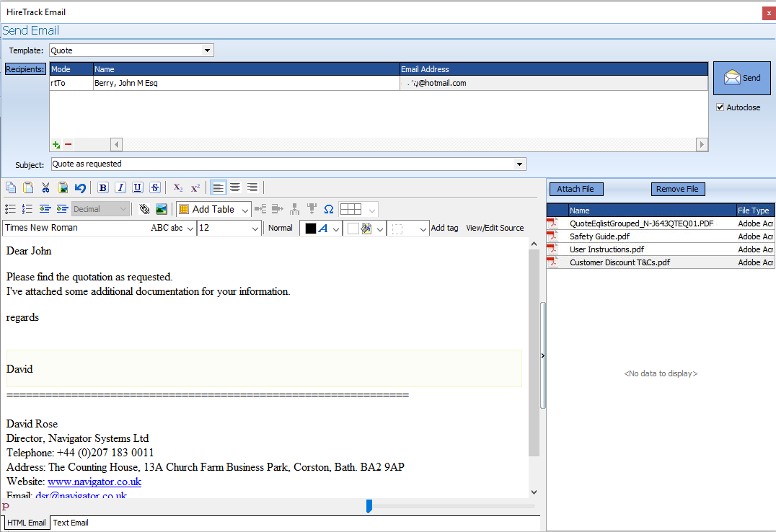The image size is (776, 532).
Task: Switch to the Text Email tab
Action: [71, 523]
